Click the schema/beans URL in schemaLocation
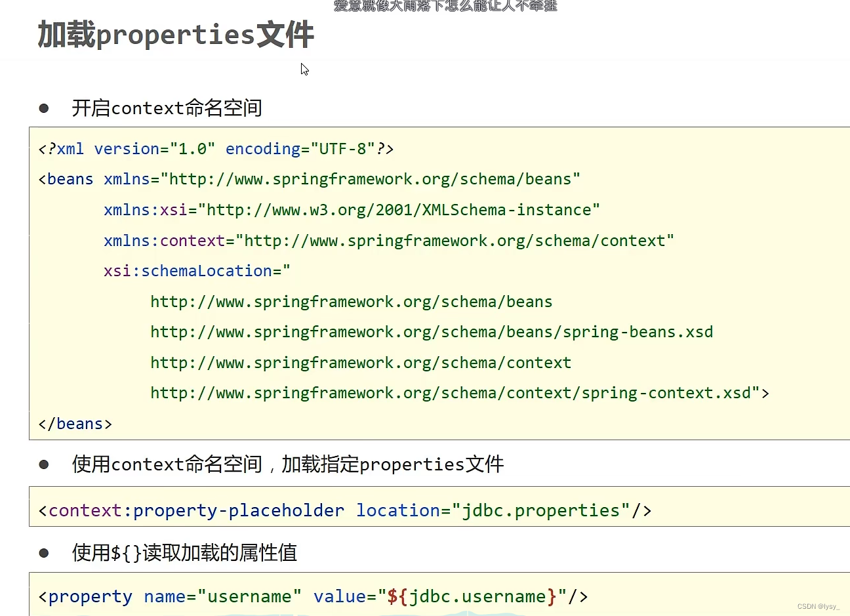 click(x=352, y=302)
